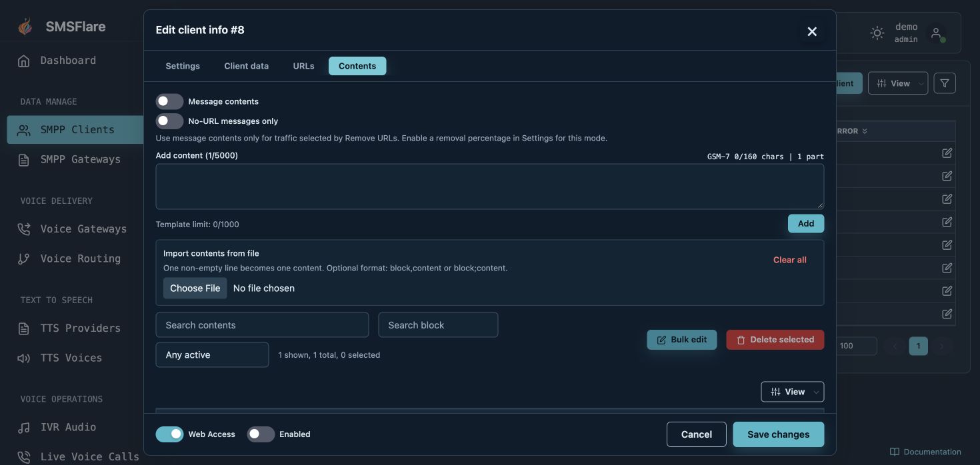The image size is (980, 465).
Task: Toggle light theme with the sun icon
Action: pyautogui.click(x=877, y=33)
